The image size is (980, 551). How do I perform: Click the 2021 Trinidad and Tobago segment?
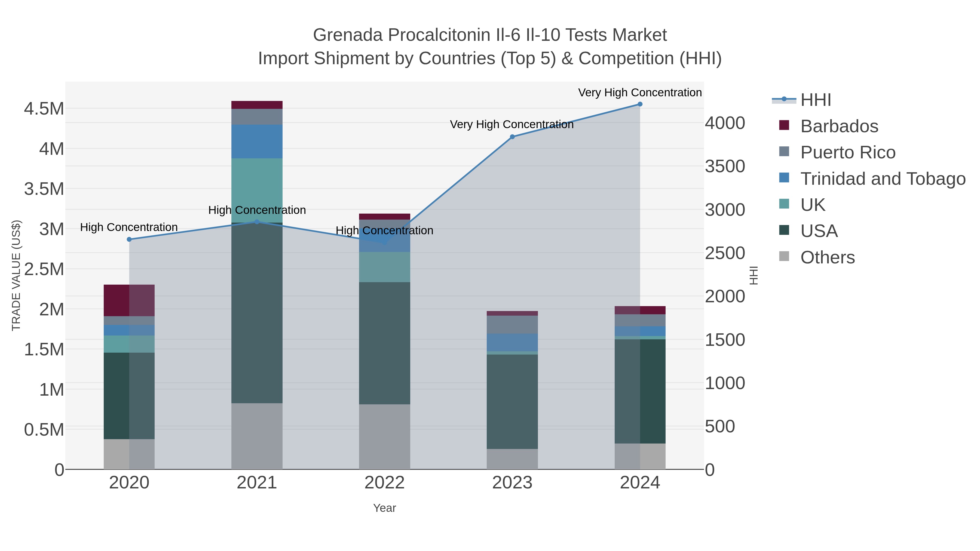(x=257, y=141)
